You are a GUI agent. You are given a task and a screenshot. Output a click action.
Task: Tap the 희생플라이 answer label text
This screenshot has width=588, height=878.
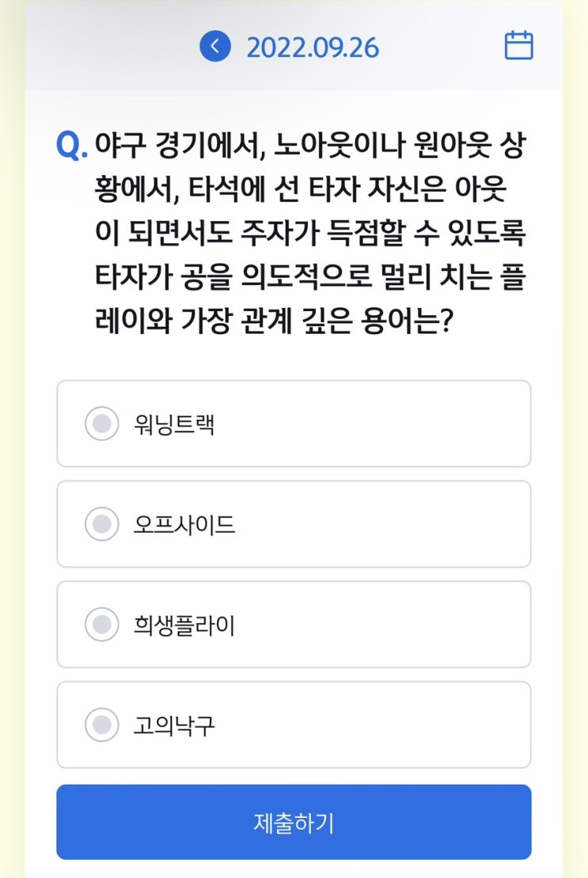click(184, 625)
